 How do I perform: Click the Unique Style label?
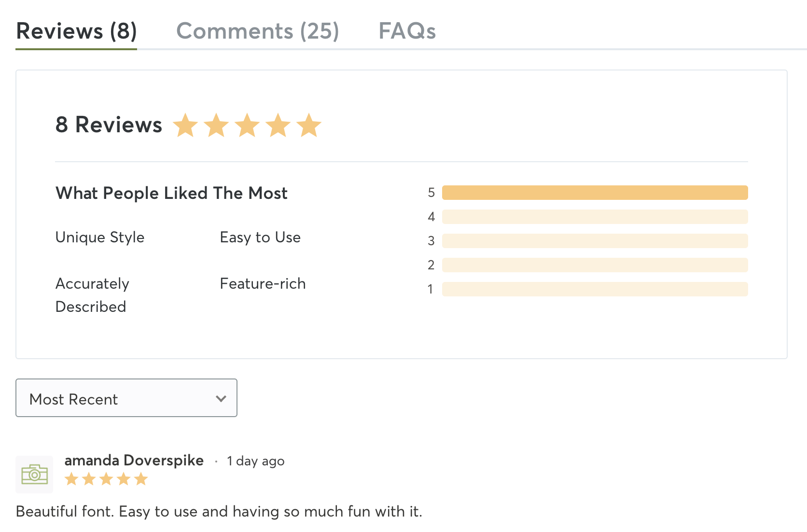point(100,238)
